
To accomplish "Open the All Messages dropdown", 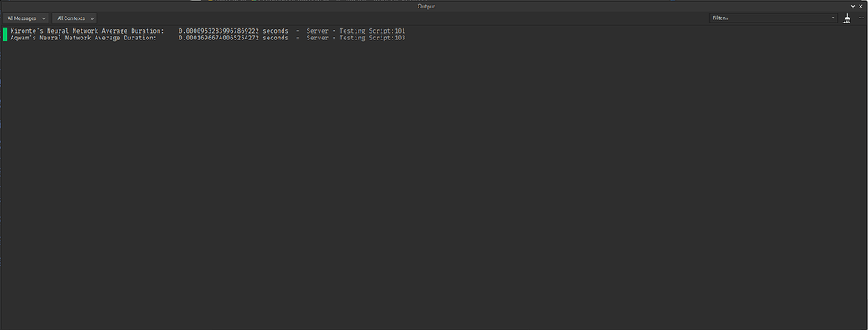I will coord(25,18).
